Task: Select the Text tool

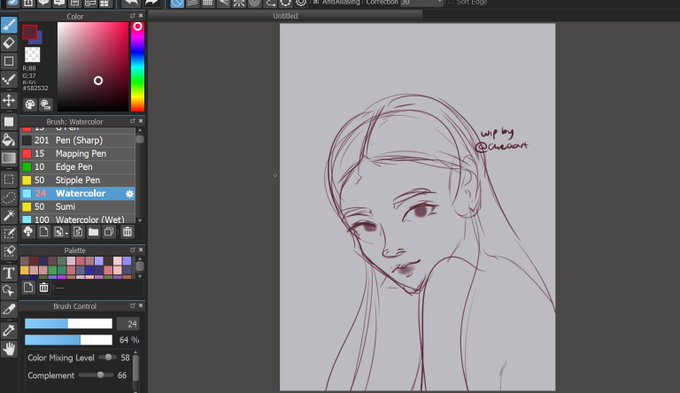Action: 9,273
